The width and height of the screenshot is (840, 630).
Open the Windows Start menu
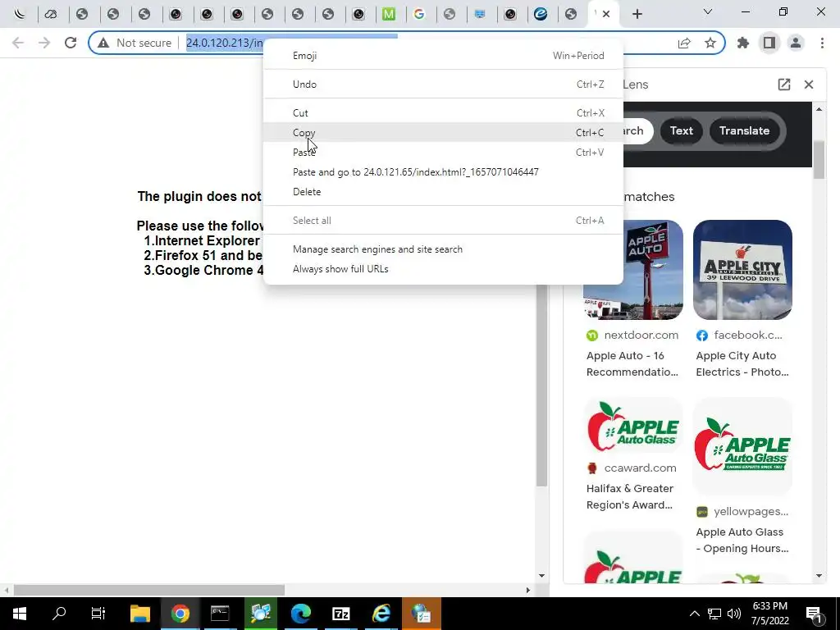pos(20,614)
